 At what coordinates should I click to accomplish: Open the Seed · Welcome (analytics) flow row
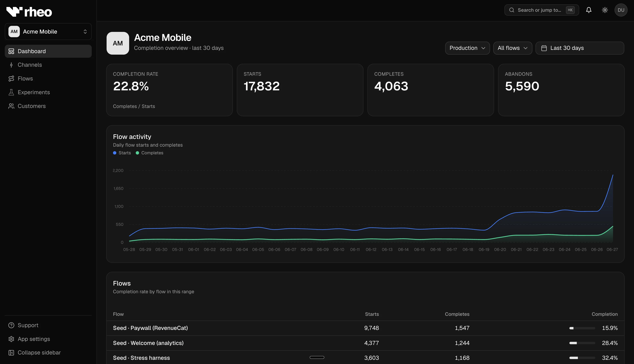365,343
